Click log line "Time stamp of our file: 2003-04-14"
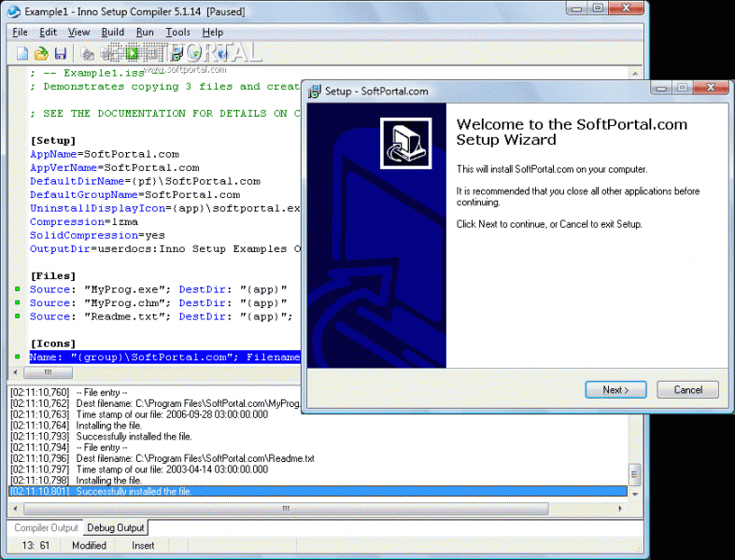735x560 pixels. 139,469
